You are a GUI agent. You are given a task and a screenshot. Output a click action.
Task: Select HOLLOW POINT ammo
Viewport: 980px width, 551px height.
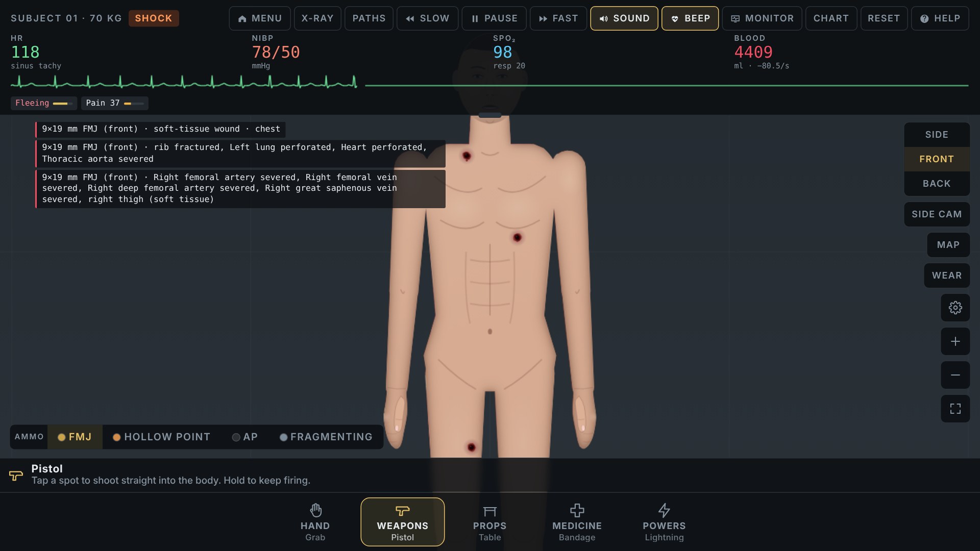point(161,437)
